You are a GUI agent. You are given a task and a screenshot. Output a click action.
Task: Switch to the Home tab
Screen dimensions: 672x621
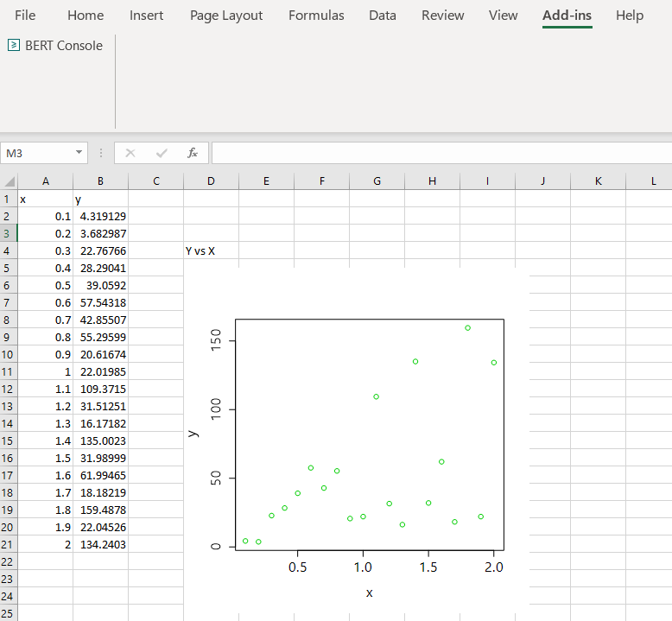point(86,16)
